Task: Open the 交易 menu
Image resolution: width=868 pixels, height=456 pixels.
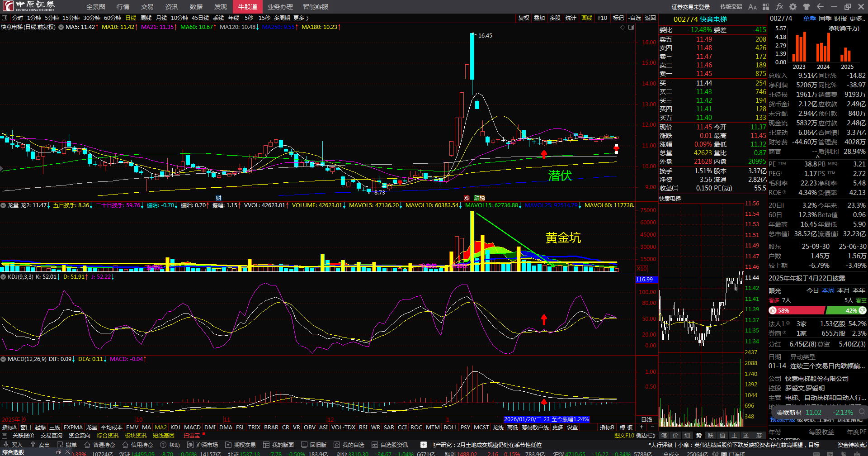Action: [147, 7]
